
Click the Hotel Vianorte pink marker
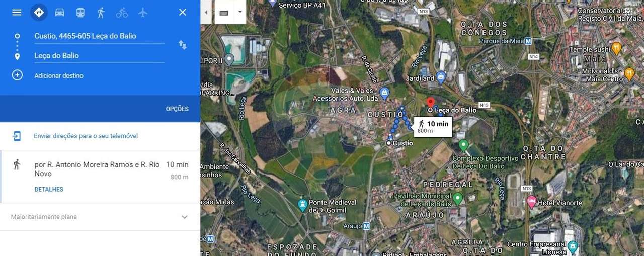coord(532,203)
